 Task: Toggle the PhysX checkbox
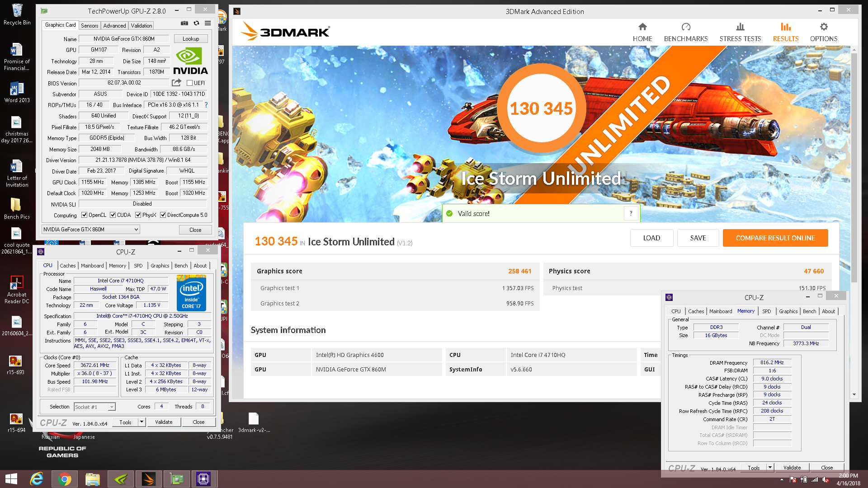(138, 215)
